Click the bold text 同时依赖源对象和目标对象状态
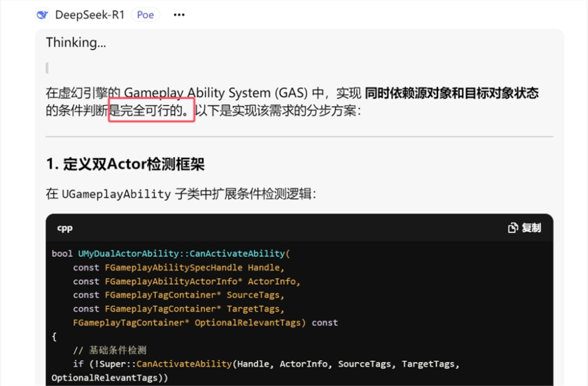 coord(451,93)
